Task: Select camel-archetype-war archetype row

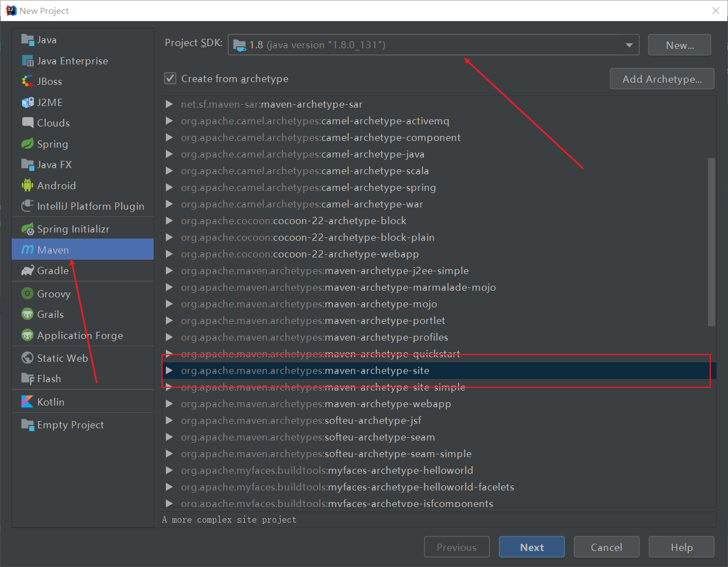Action: tap(439, 204)
